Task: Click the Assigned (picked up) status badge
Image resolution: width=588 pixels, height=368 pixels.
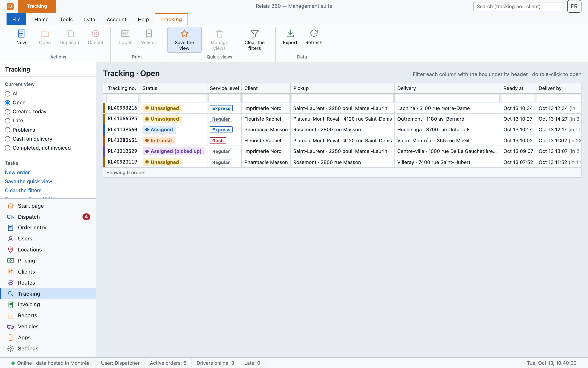Action: [x=173, y=151]
